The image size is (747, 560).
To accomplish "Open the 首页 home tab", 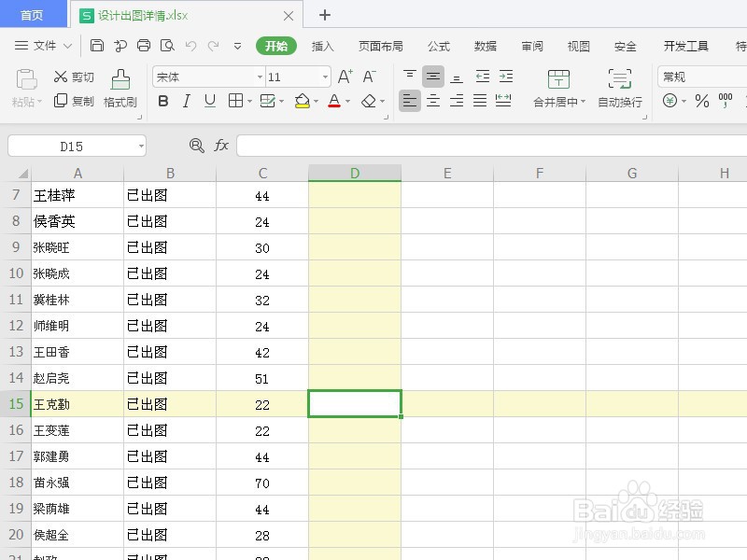I will 33,15.
